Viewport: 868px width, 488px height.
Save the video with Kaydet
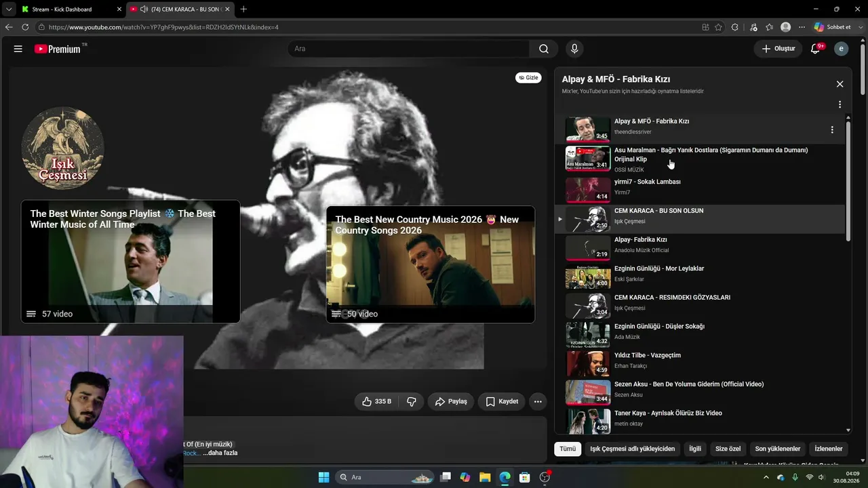[x=502, y=401]
